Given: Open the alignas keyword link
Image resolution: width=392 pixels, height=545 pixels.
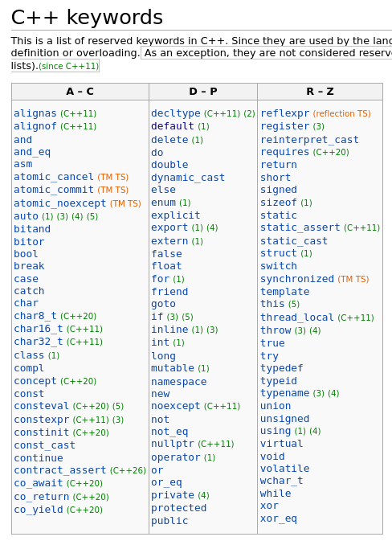Looking at the screenshot, I should (35, 113).
